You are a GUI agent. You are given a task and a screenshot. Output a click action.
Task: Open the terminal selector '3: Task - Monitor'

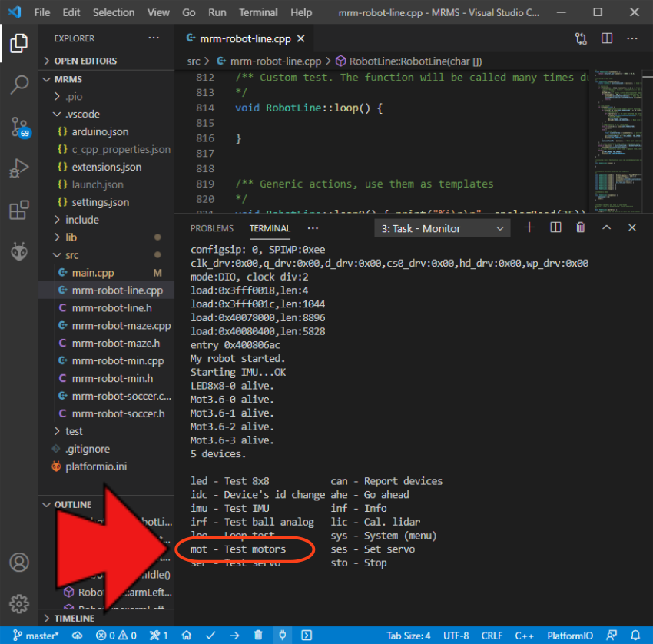click(442, 228)
